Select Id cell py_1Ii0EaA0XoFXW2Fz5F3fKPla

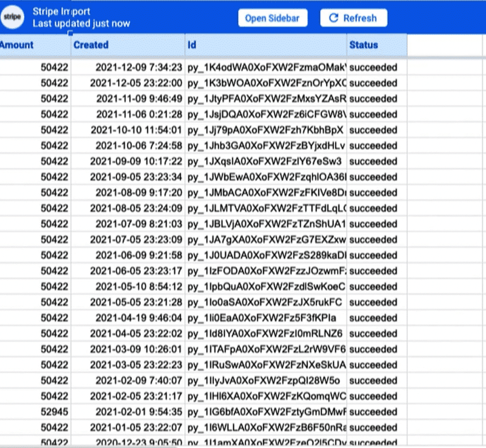(266, 318)
